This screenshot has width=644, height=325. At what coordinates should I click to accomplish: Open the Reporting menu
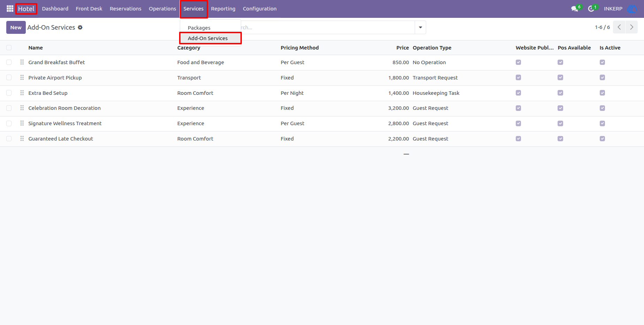click(x=223, y=9)
